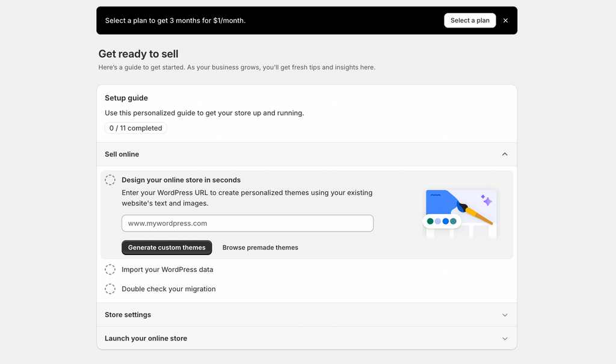
Task: Click the Setup guide heading
Action: [x=126, y=98]
